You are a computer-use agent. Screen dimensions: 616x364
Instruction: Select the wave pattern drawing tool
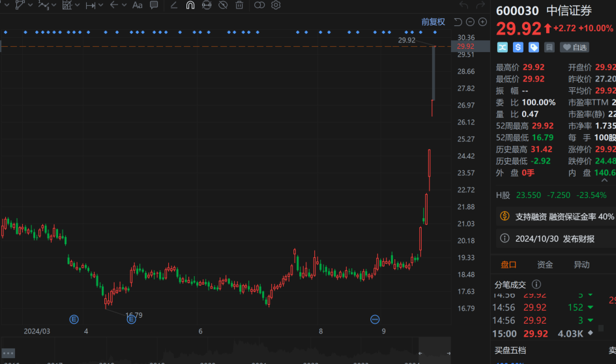pyautogui.click(x=43, y=5)
